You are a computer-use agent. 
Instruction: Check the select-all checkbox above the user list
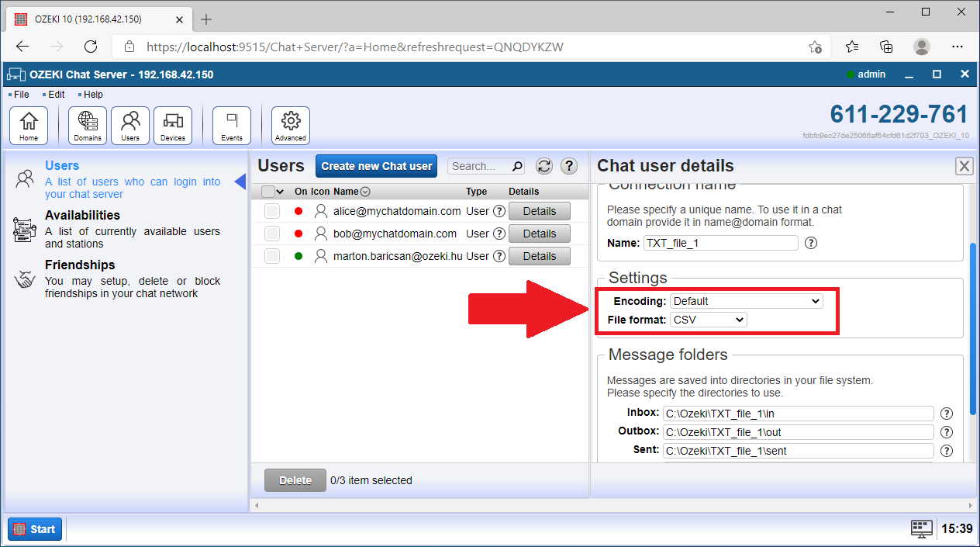(271, 191)
